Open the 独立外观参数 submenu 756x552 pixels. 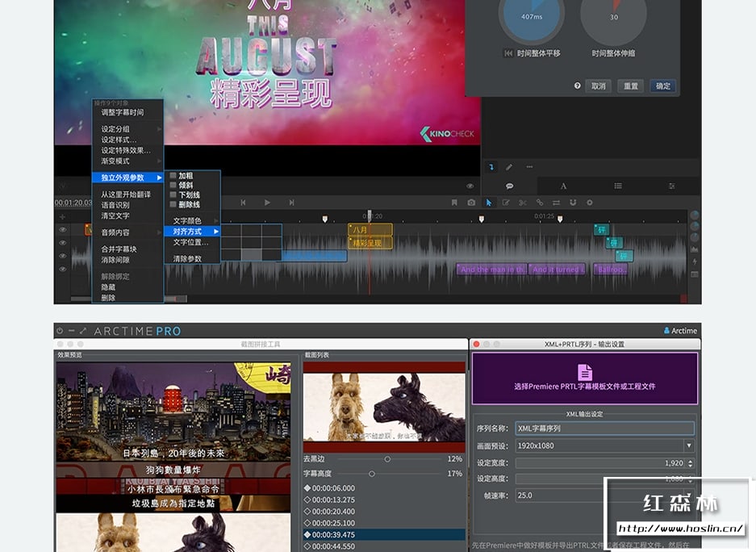pyautogui.click(x=127, y=178)
